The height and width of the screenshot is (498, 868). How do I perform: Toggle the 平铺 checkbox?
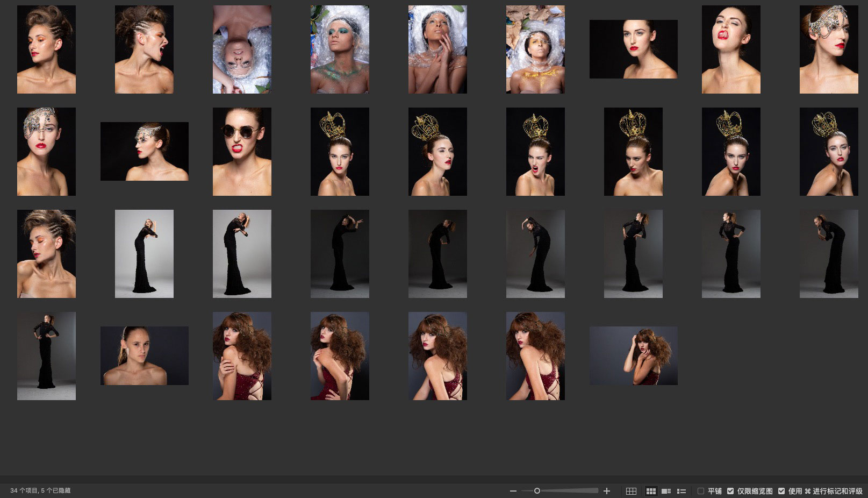pos(701,491)
